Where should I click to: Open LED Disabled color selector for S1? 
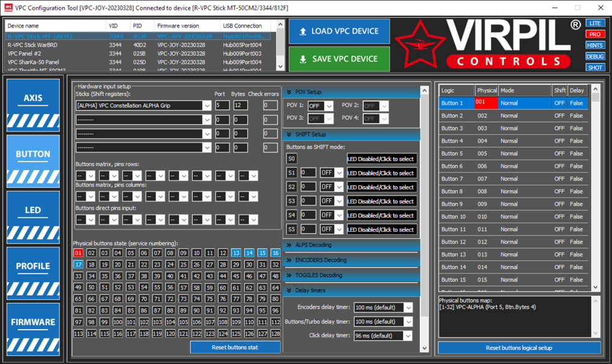pos(381,173)
